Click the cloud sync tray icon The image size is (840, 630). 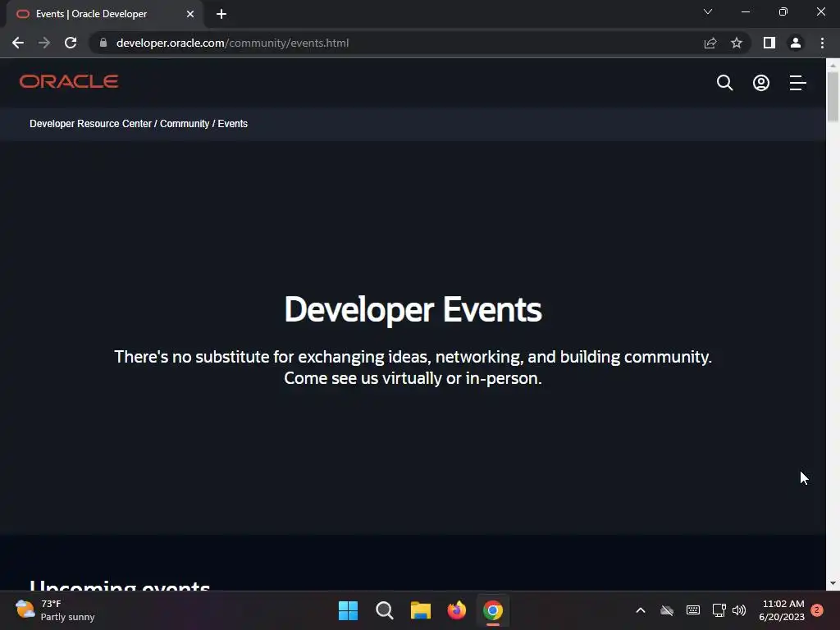point(666,610)
